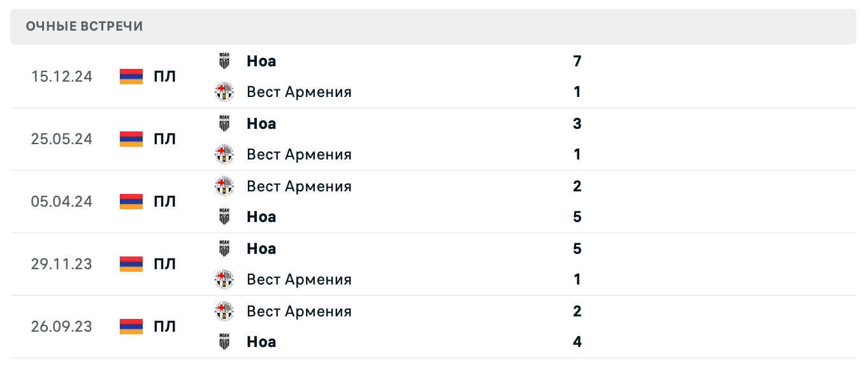Viewport: 868px width, 370px height.
Task: Click the Ноа crest in the 26.09.23 match row
Action: click(224, 341)
